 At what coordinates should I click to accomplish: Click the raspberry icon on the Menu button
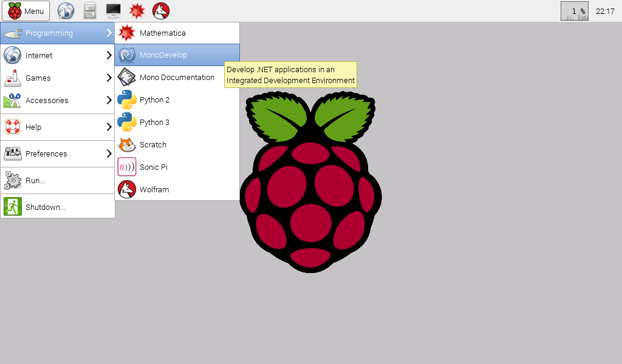pyautogui.click(x=15, y=11)
